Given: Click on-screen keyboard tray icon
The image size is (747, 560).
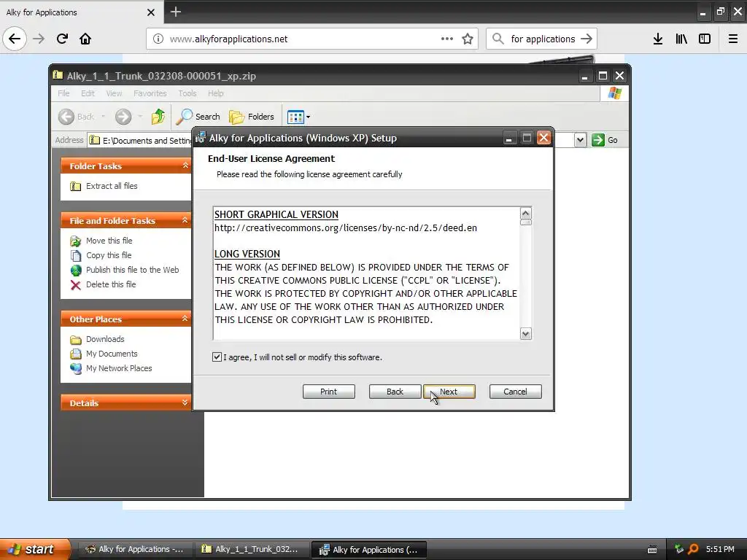Looking at the screenshot, I should 652,550.
